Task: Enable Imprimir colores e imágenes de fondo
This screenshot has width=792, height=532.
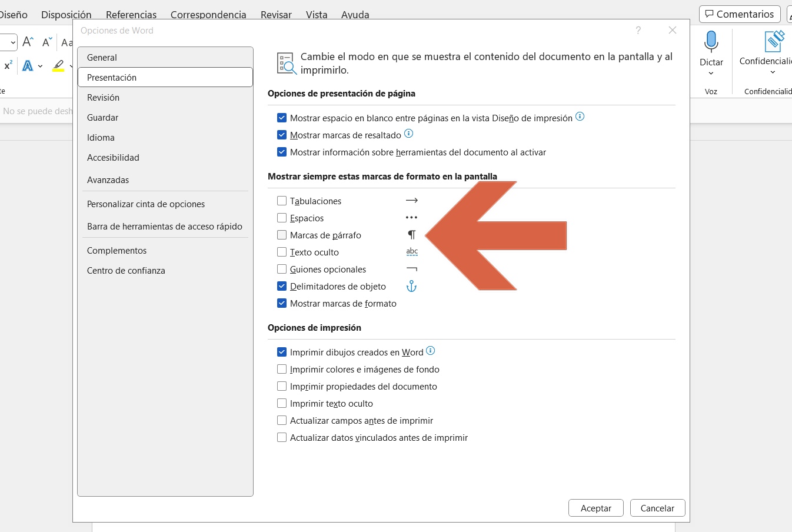Action: [282, 369]
